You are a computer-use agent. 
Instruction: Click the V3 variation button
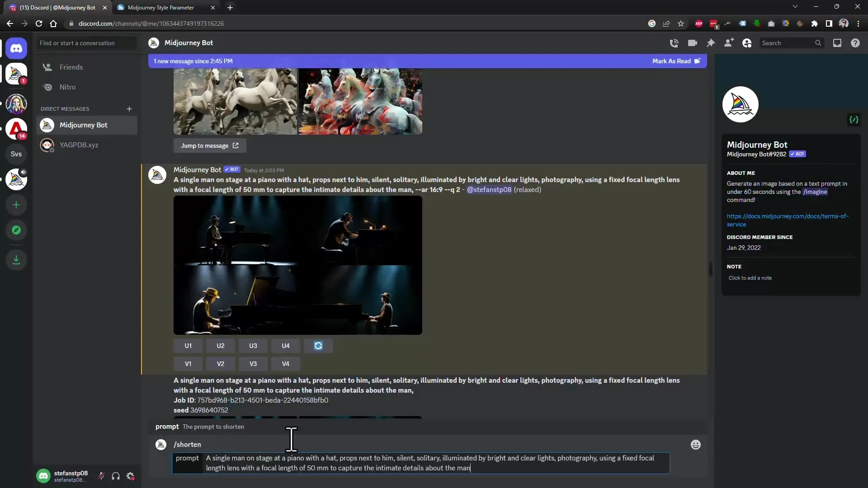tap(253, 363)
